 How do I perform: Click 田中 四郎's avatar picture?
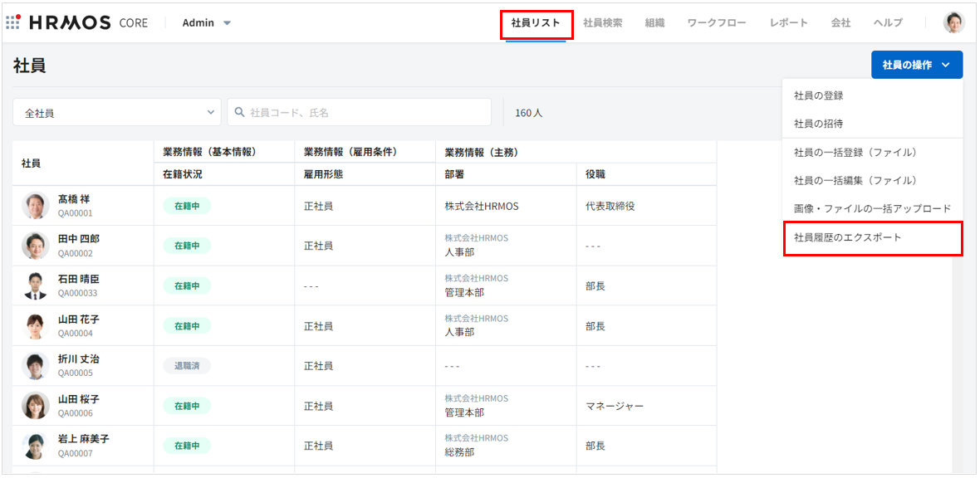tap(36, 246)
